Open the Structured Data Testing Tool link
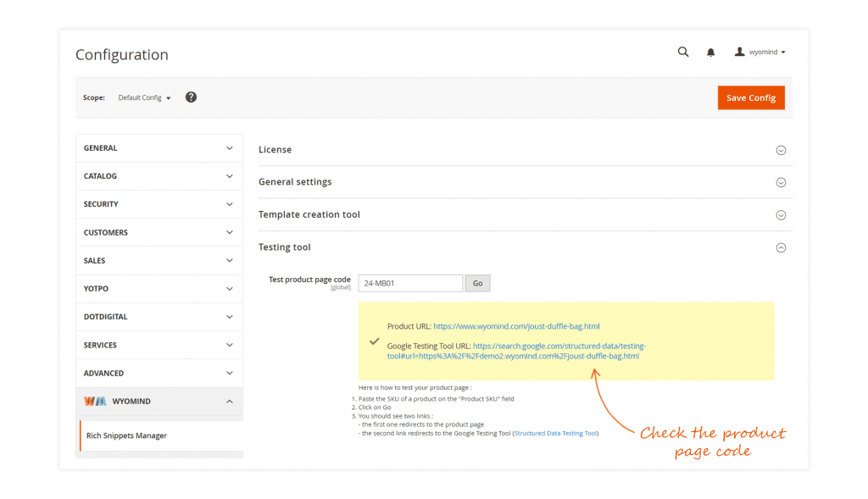This screenshot has width=868, height=499. click(555, 434)
